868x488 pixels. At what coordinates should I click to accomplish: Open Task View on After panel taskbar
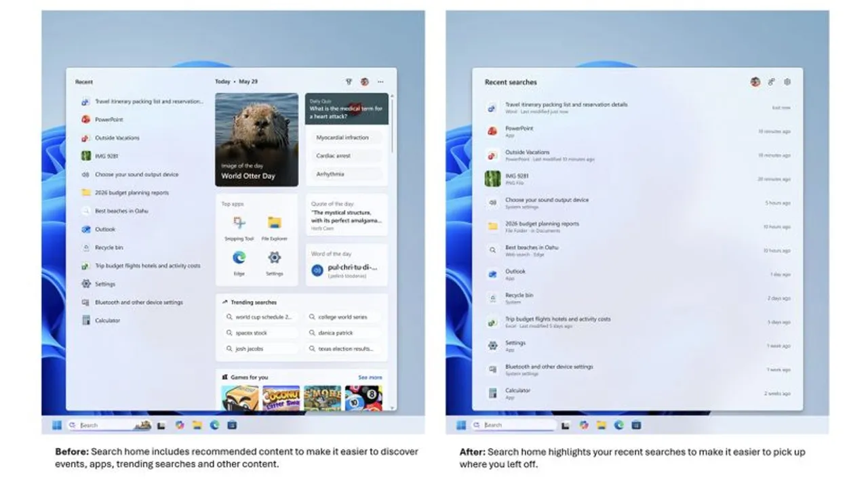click(566, 425)
